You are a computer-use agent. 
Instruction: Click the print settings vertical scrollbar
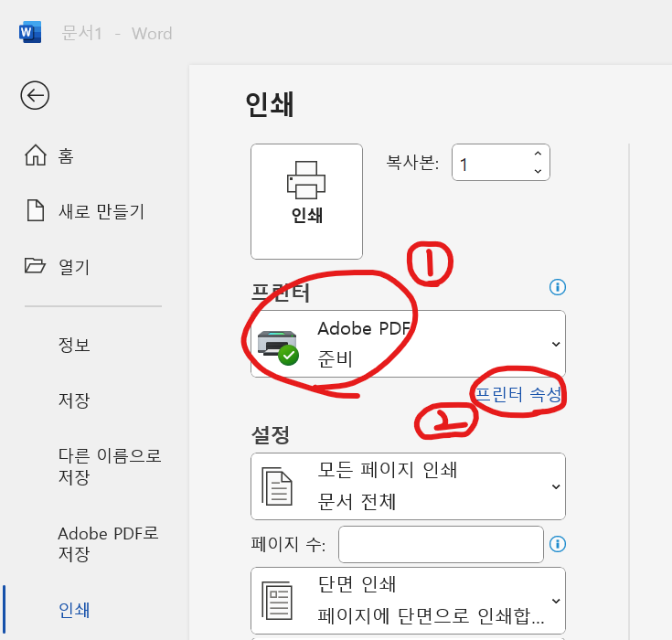(629, 391)
